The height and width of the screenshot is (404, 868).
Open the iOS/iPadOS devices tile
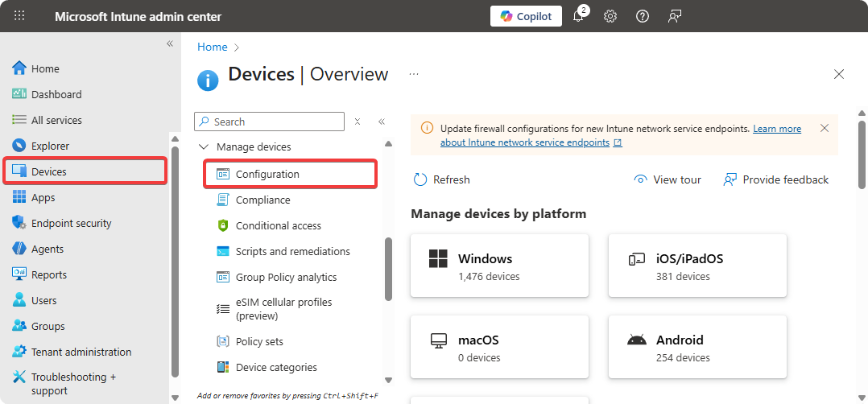[x=696, y=266]
